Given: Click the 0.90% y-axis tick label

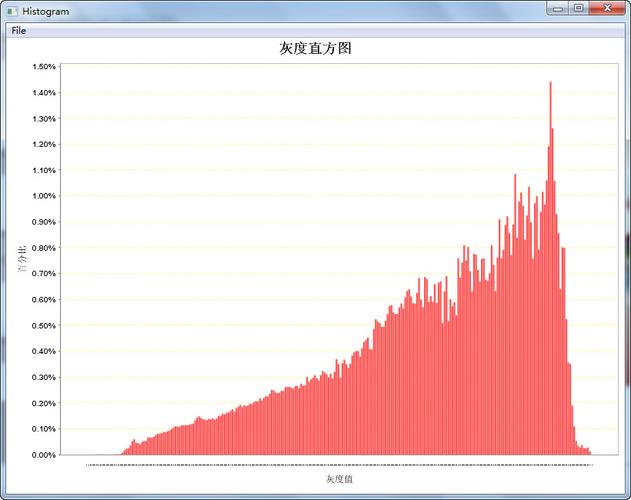Looking at the screenshot, I should coord(44,222).
